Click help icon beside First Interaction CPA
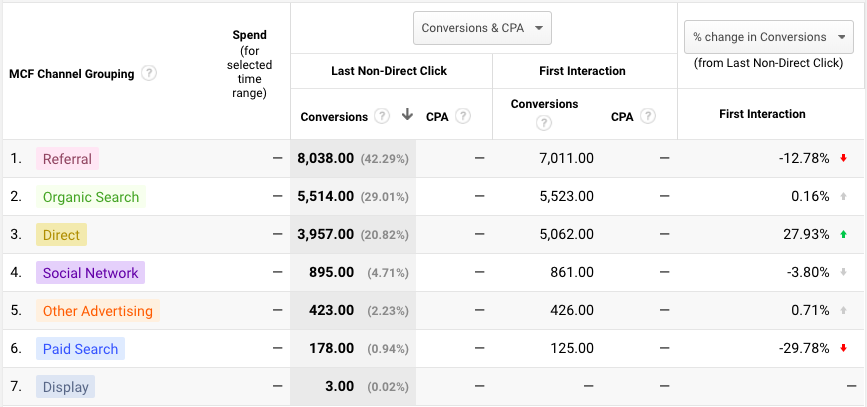Screen dimensions: 867x407 [x=649, y=116]
